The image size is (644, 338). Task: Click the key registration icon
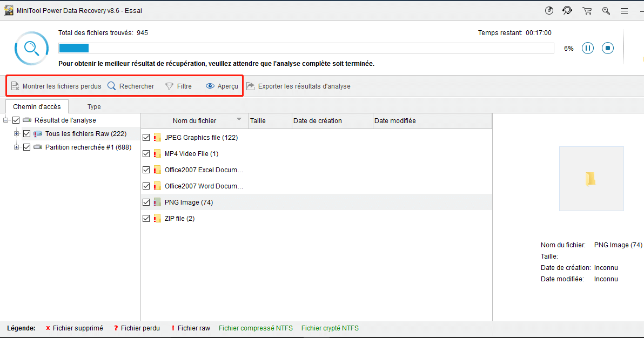[x=606, y=10]
